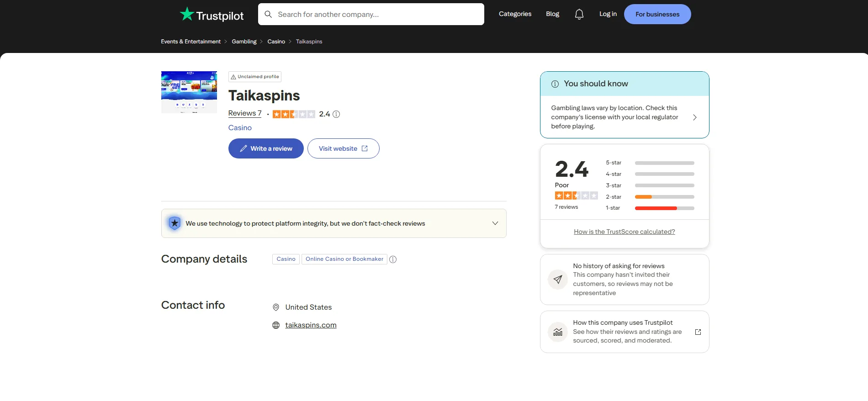
Task: Click Visit website button
Action: click(x=343, y=148)
